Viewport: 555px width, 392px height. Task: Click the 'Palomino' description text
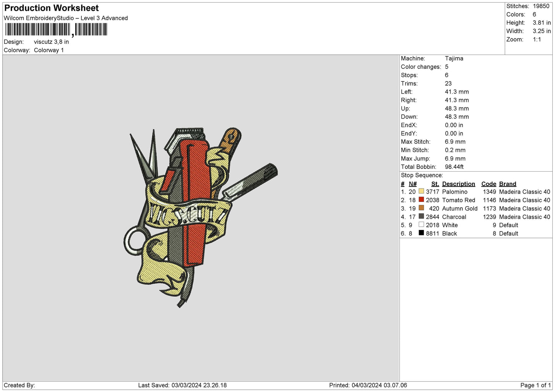pyautogui.click(x=455, y=192)
